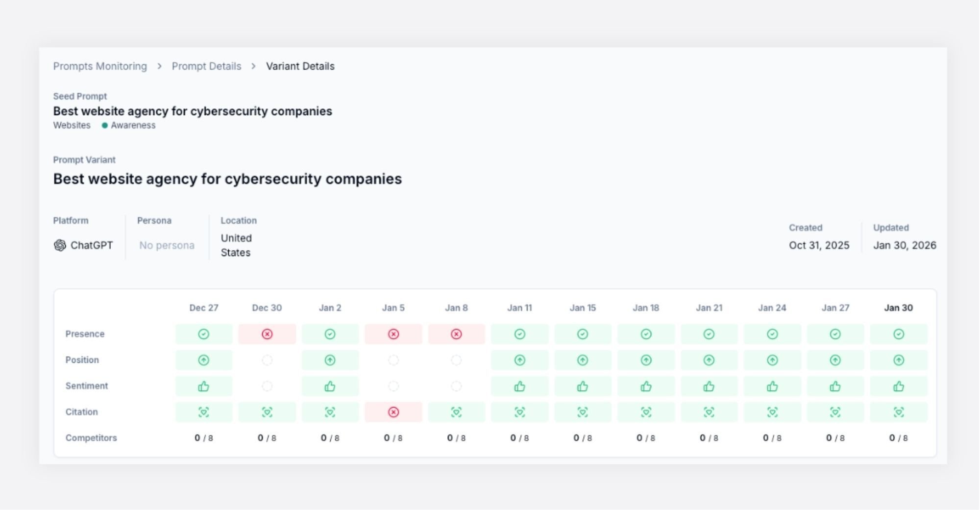Click the Dec 30 presence failed X icon

[267, 334]
